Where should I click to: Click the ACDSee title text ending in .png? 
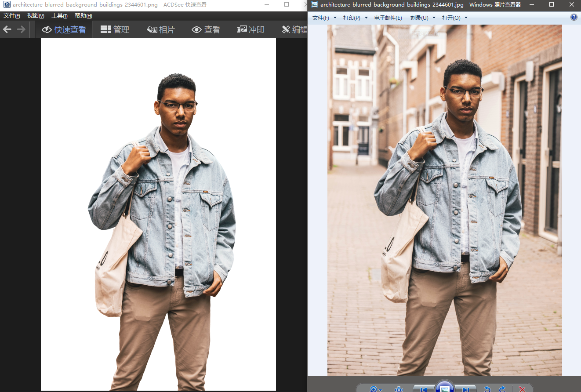click(x=85, y=5)
